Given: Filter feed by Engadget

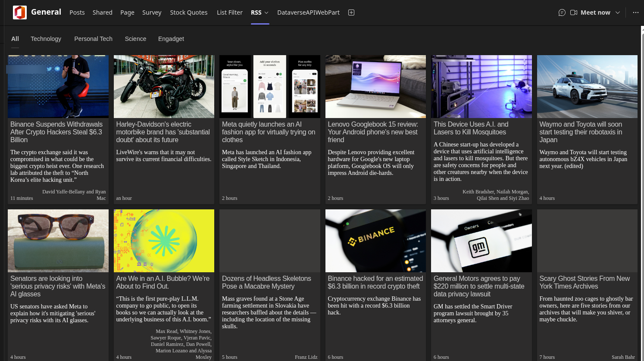Looking at the screenshot, I should click(x=171, y=39).
